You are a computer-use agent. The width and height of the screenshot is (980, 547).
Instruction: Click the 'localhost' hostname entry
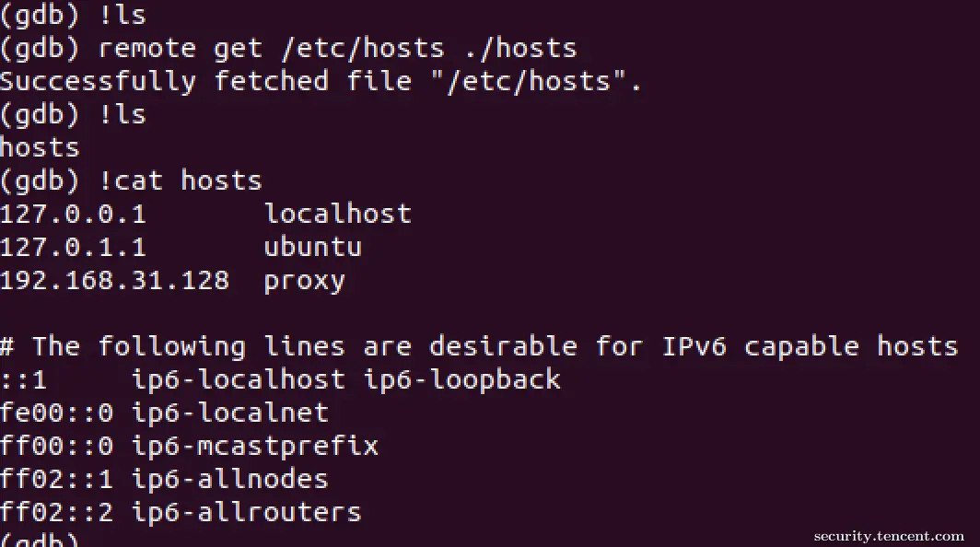(x=337, y=214)
